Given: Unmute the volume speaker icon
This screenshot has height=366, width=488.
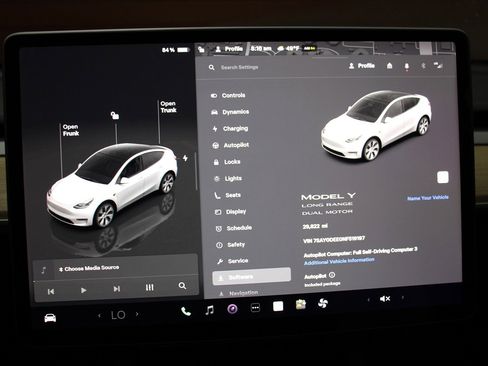Looking at the screenshot, I should pos(385,299).
